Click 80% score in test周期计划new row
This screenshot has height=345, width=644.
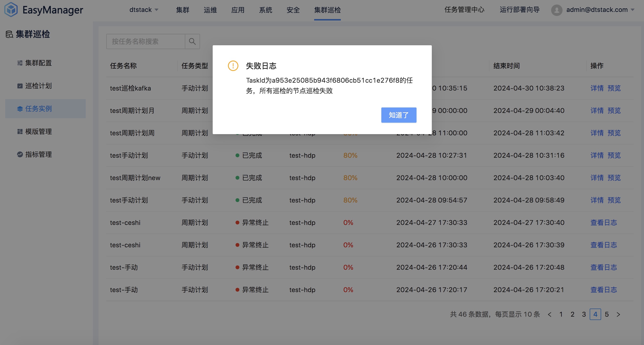coord(350,178)
